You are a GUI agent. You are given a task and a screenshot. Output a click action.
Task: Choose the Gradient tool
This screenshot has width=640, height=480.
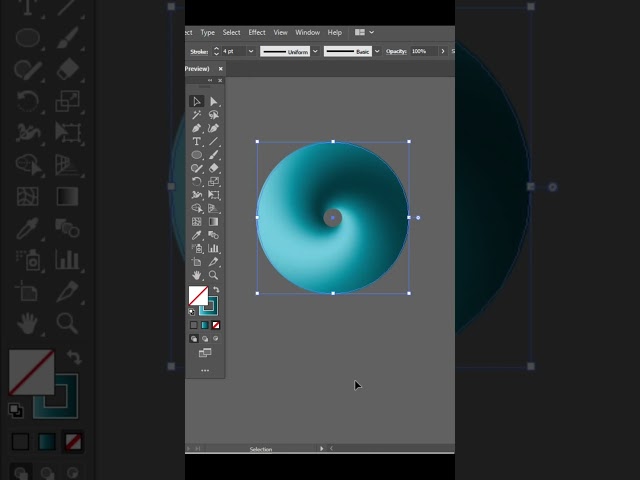(x=213, y=222)
